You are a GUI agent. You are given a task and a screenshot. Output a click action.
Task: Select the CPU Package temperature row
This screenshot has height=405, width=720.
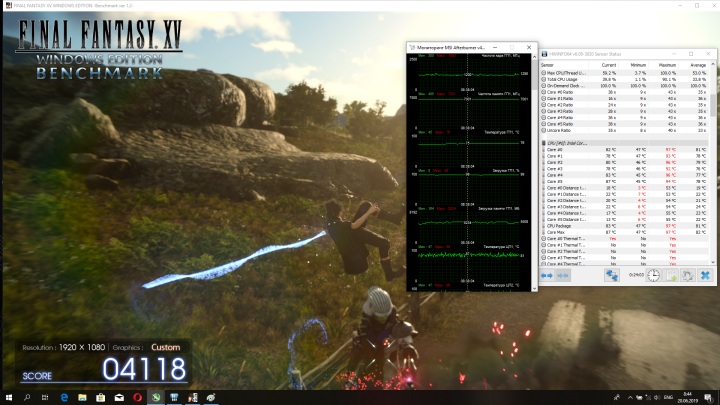pyautogui.click(x=624, y=226)
